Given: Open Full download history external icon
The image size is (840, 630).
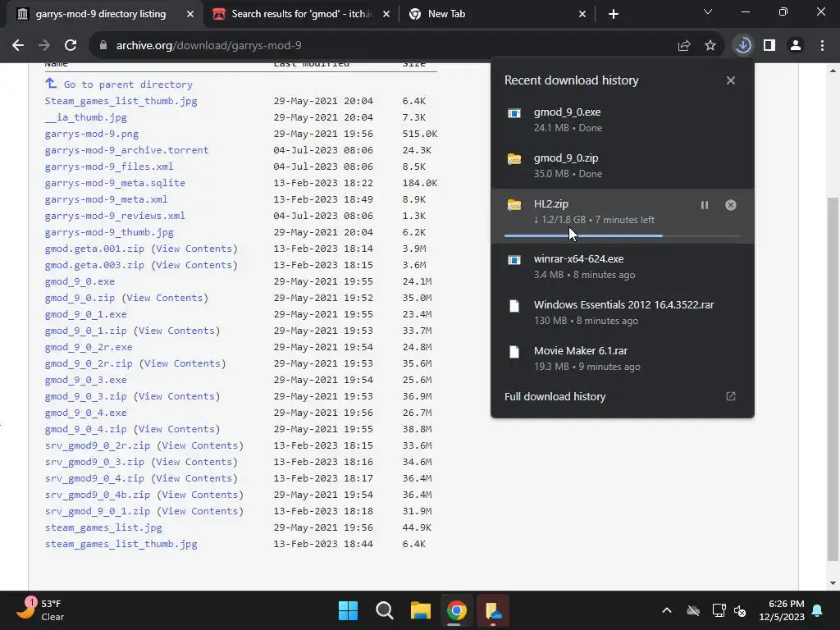Looking at the screenshot, I should 731,396.
